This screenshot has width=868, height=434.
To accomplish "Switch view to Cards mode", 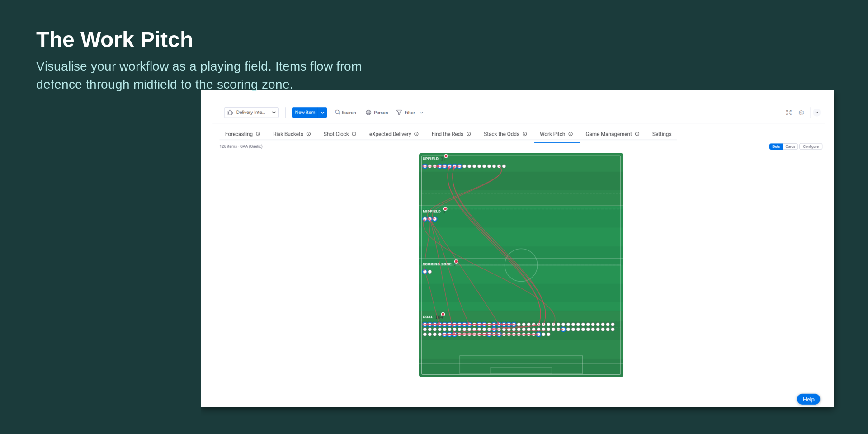I will coord(790,146).
